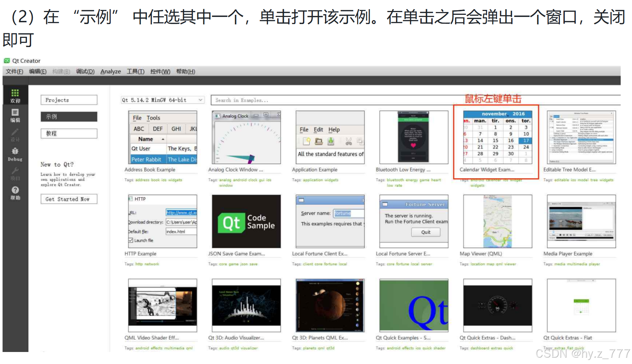Click the "Application Example" title text
The width and height of the screenshot is (632, 364).
tap(315, 170)
